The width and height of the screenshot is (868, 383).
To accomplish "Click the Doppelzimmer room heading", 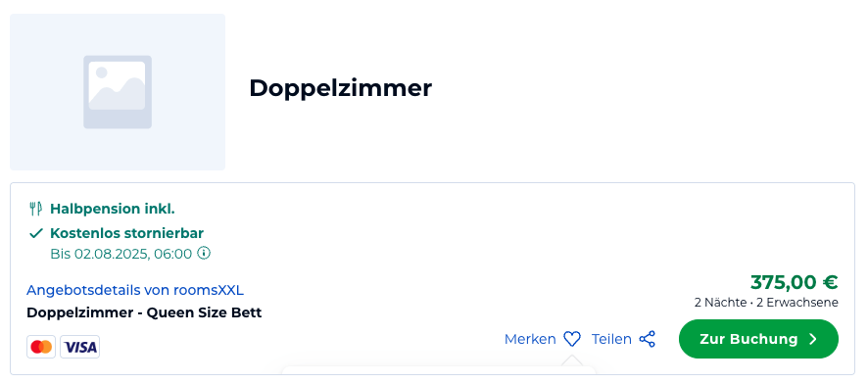I will point(340,87).
